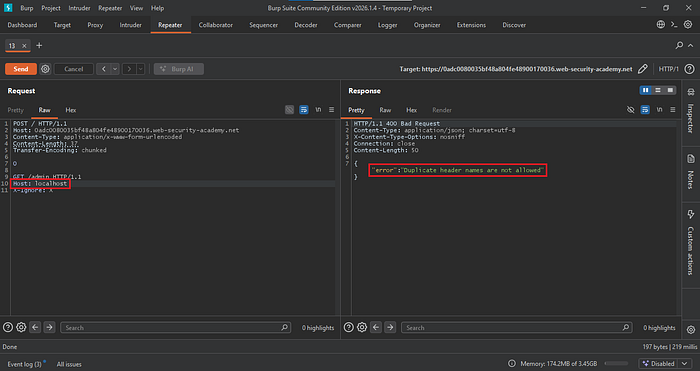Go back to previous request in history
Screen dimensions: 700x371
[x=104, y=69]
